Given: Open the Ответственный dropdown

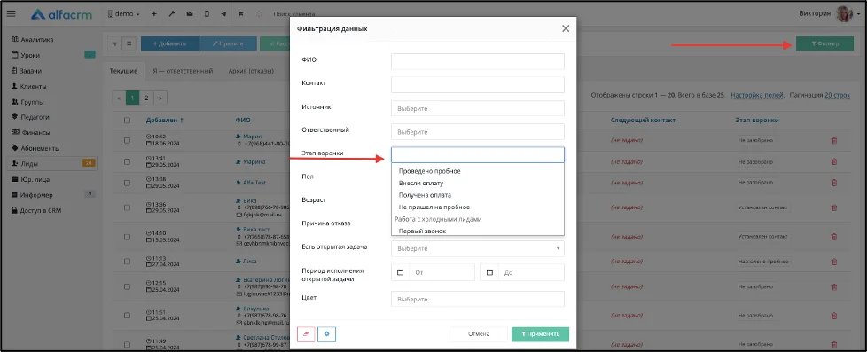Looking at the screenshot, I should point(478,132).
